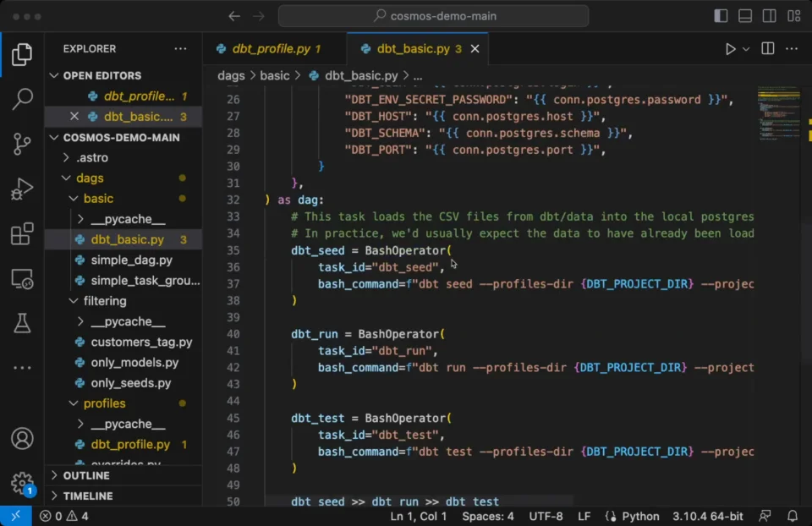Toggle the bottom panel layout button
This screenshot has width=812, height=526.
(x=745, y=16)
